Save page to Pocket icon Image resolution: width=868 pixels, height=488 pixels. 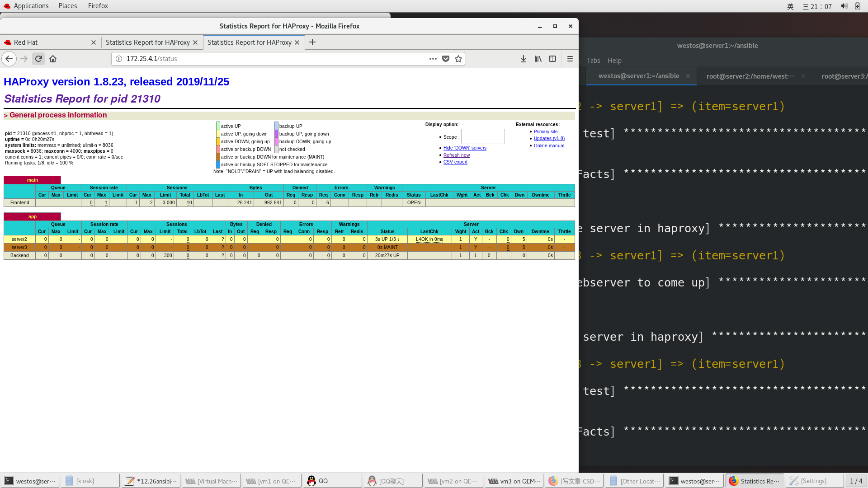pos(446,59)
